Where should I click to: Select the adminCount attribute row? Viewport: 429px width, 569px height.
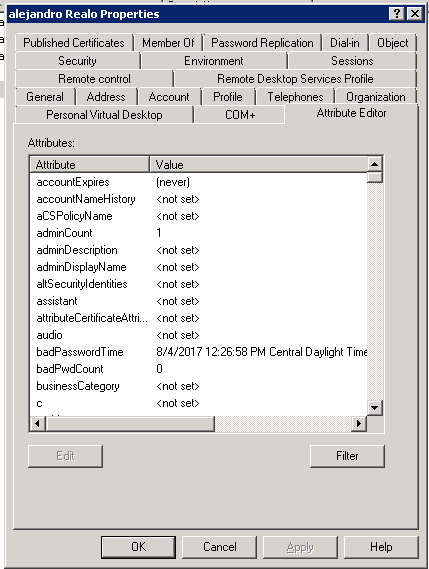pyautogui.click(x=198, y=233)
